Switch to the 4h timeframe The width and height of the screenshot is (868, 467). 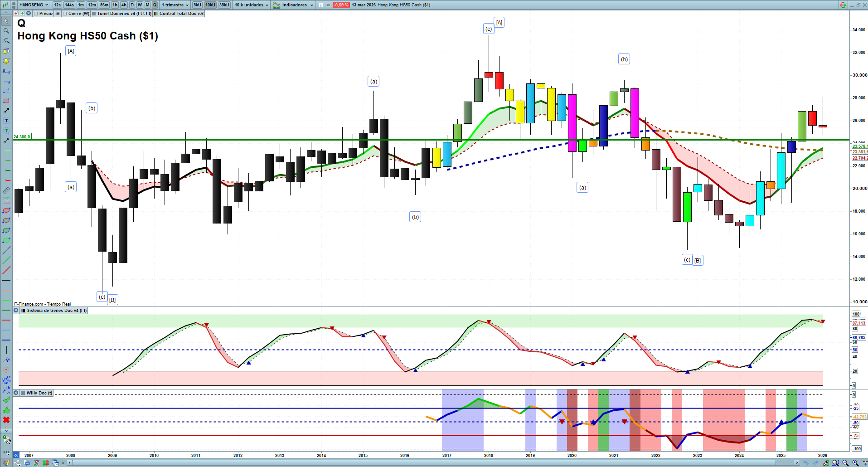point(124,5)
